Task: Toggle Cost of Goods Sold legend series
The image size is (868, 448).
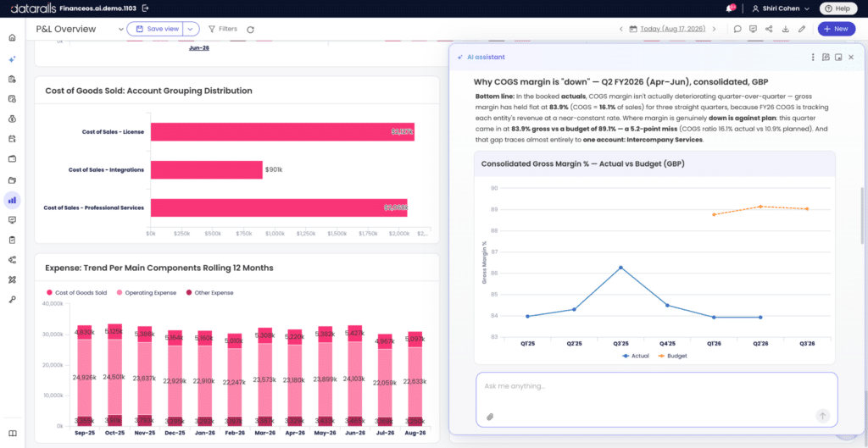Action: [75, 292]
